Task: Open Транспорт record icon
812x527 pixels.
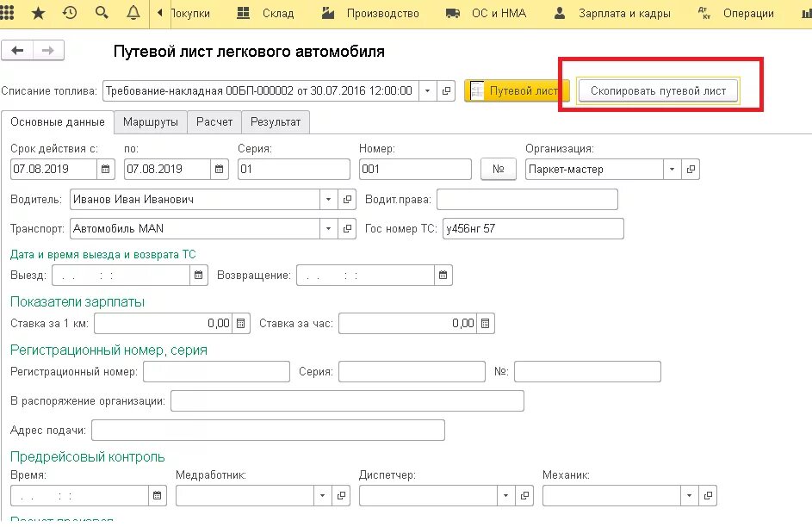Action: click(x=347, y=228)
